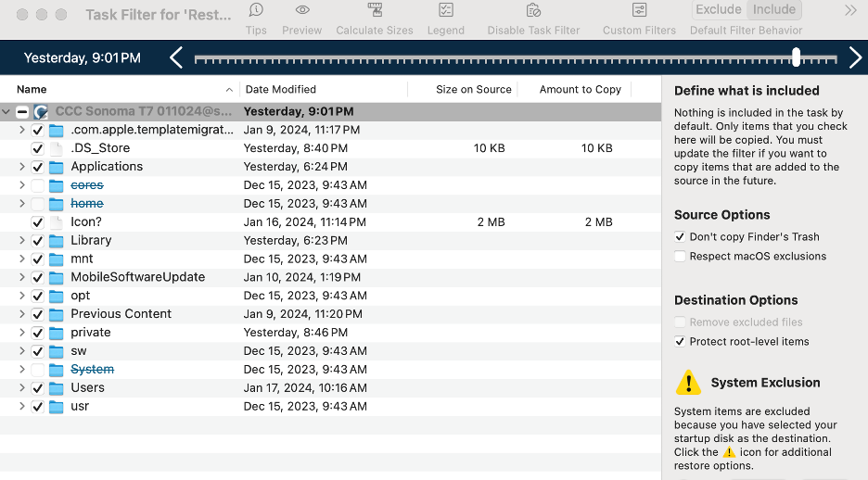Uncheck the Applications folder checkbox

pos(37,167)
